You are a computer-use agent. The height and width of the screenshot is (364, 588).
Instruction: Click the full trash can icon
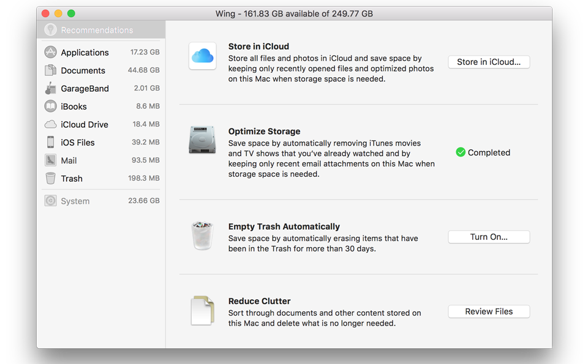[202, 236]
